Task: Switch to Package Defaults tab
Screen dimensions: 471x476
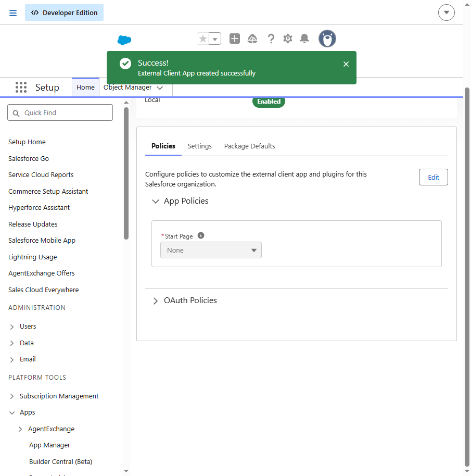Action: [x=250, y=146]
